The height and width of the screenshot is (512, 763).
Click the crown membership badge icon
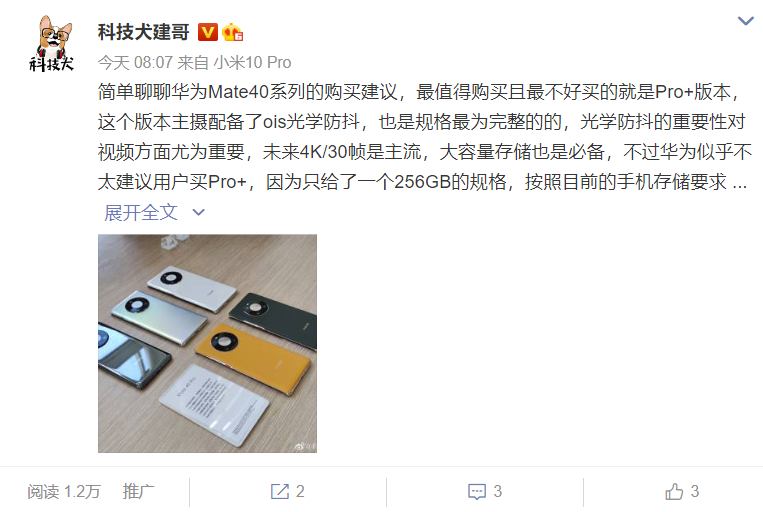232,32
